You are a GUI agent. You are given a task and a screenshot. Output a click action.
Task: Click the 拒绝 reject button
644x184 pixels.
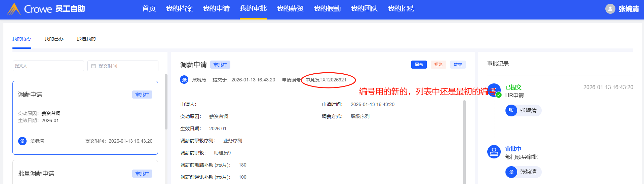pos(439,65)
